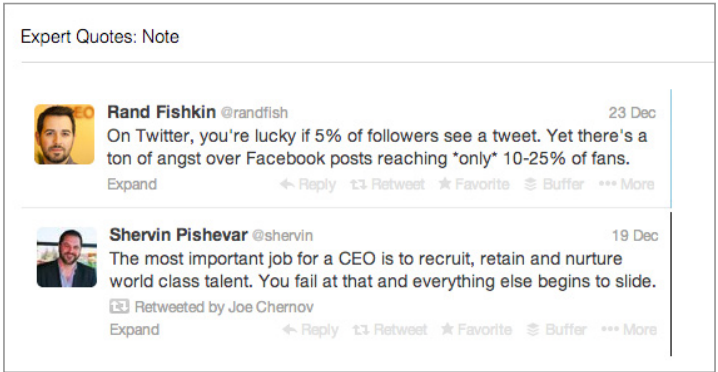Click Favorite star on Rand Fishkin's tweet

tap(445, 184)
